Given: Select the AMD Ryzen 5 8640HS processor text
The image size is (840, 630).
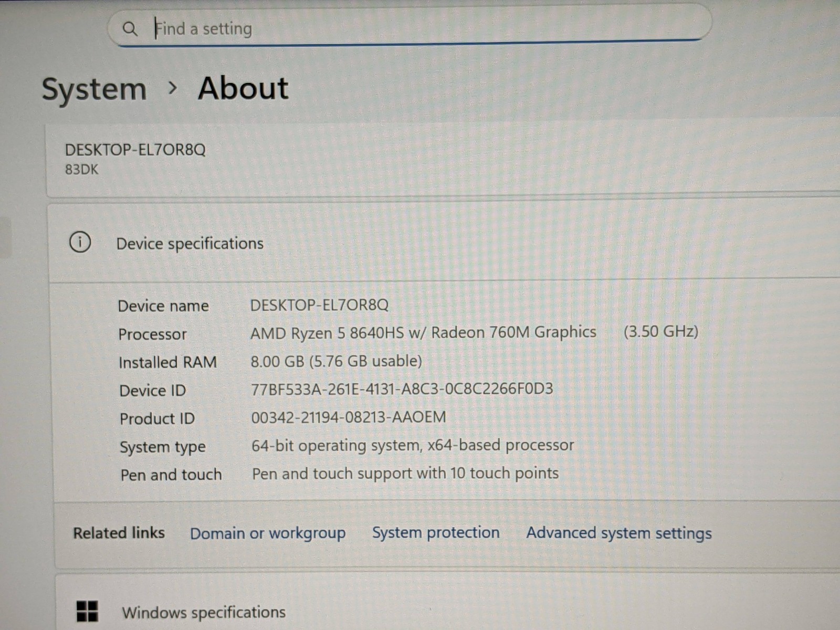Looking at the screenshot, I should pyautogui.click(x=423, y=333).
